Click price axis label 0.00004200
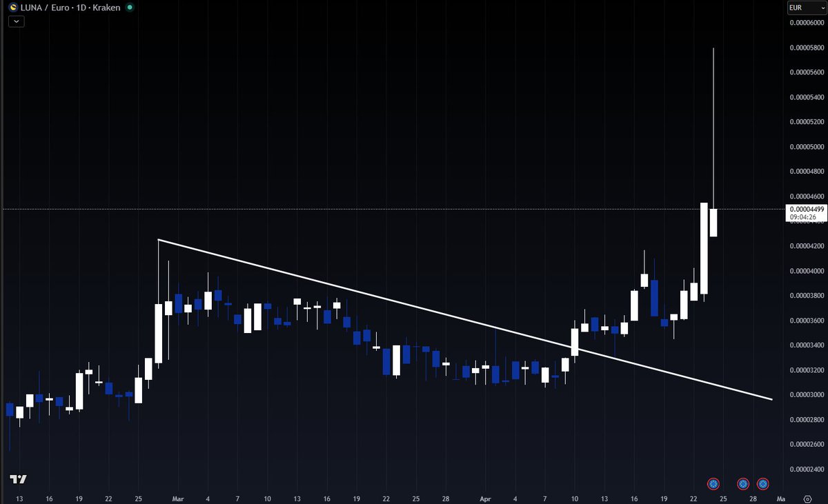The height and width of the screenshot is (504, 828). 807,246
